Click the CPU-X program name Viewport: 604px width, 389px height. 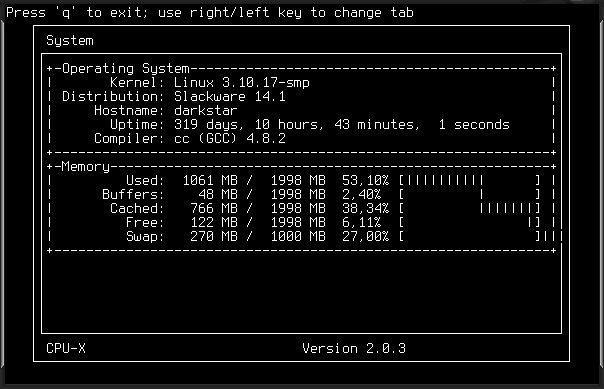tap(66, 348)
